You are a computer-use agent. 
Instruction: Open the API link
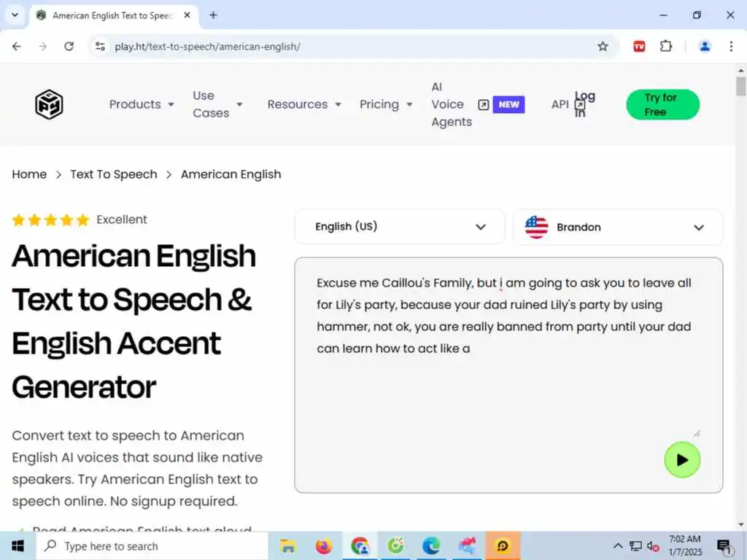pos(560,104)
